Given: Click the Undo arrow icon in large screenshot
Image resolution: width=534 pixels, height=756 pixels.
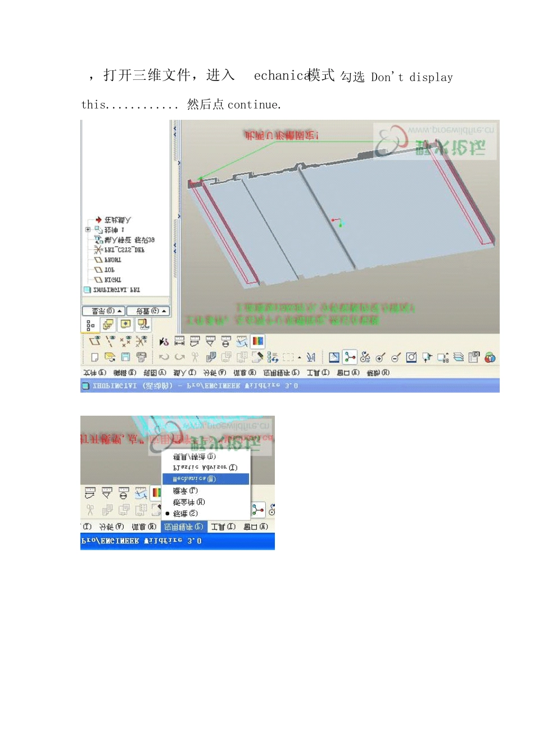Looking at the screenshot, I should [164, 357].
